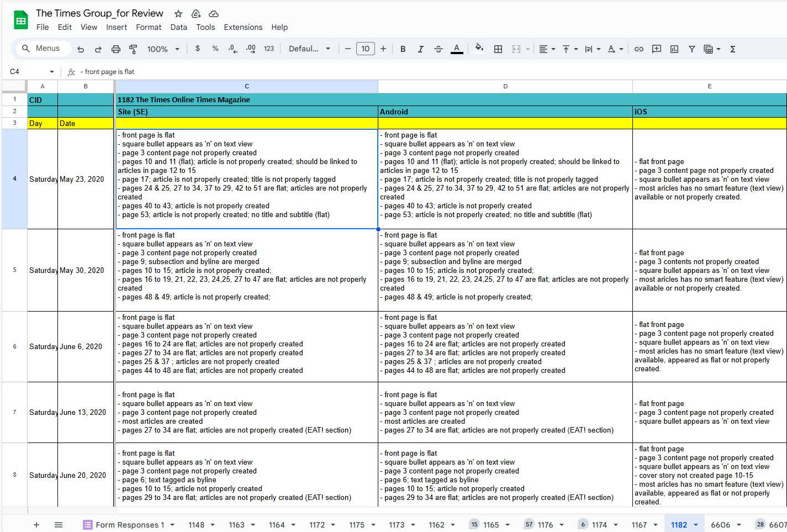This screenshot has height=532, width=787.
Task: Open horizontal align dropdown
Action: pyautogui.click(x=547, y=49)
